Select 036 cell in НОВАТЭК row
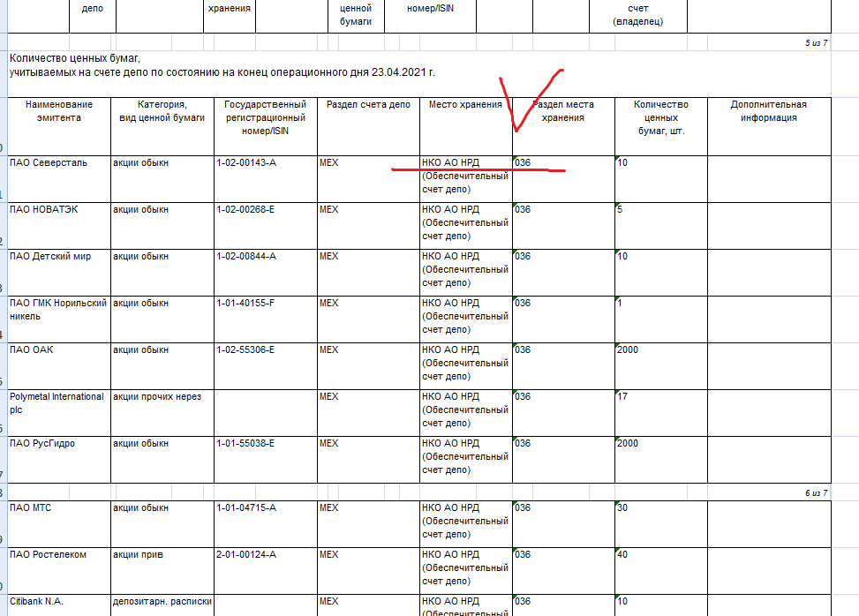859x616 pixels. click(x=564, y=226)
